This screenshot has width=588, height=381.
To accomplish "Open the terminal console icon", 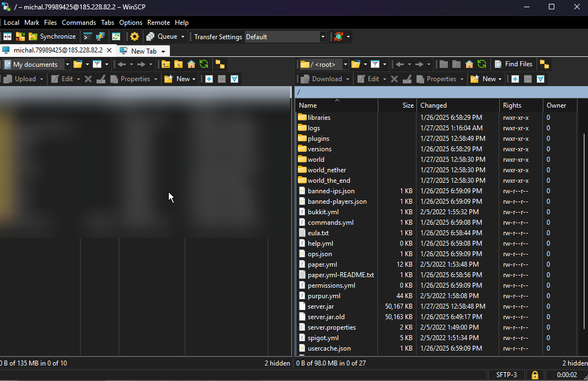I will [x=87, y=36].
